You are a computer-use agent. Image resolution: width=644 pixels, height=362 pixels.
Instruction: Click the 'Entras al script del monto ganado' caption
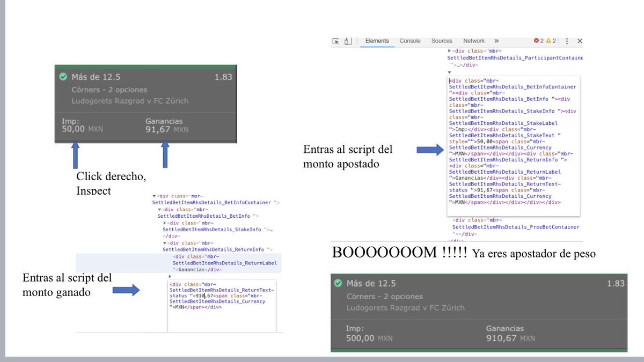pyautogui.click(x=67, y=285)
